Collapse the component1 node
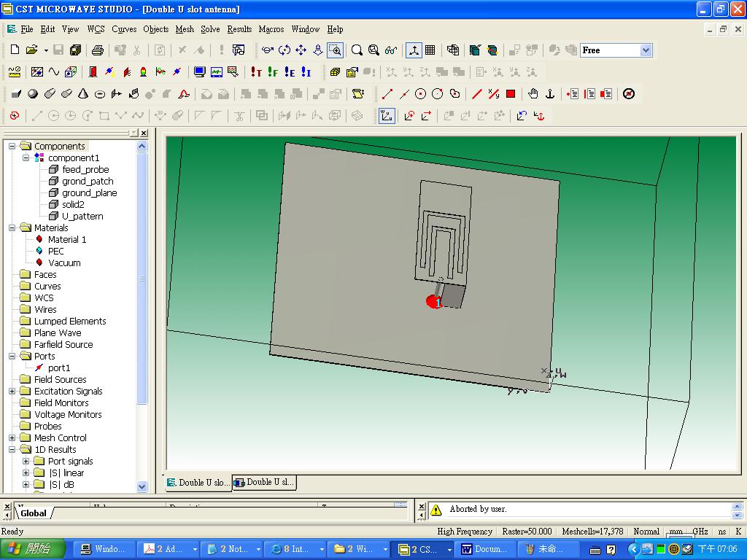 coord(26,157)
